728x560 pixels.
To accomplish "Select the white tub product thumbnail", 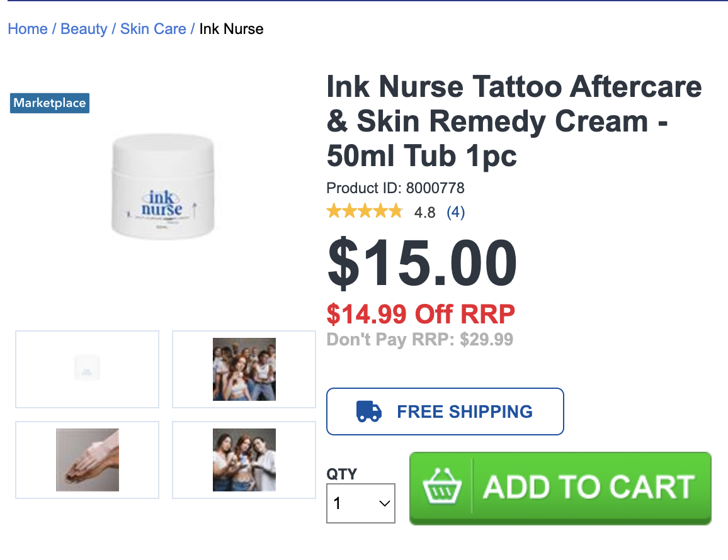I will pos(88,369).
